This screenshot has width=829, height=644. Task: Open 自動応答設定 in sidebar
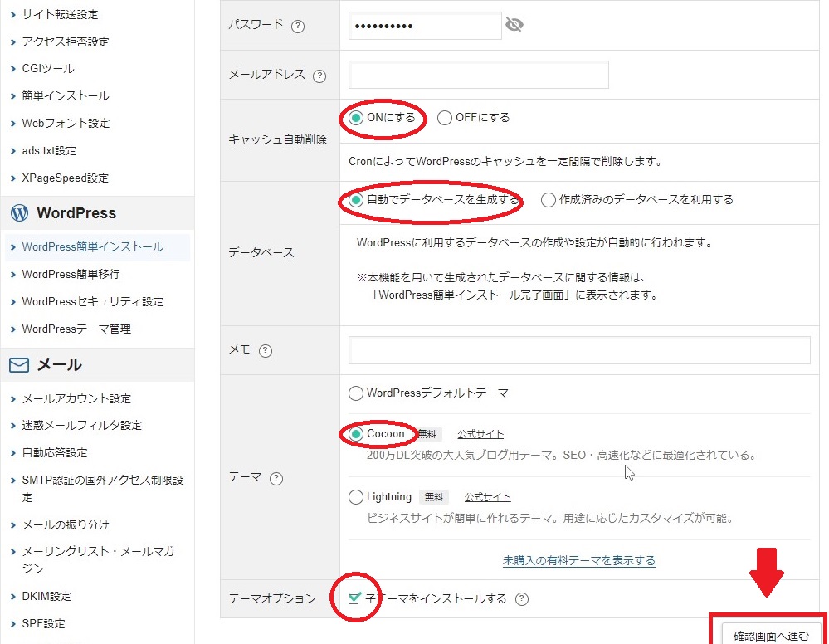click(55, 453)
